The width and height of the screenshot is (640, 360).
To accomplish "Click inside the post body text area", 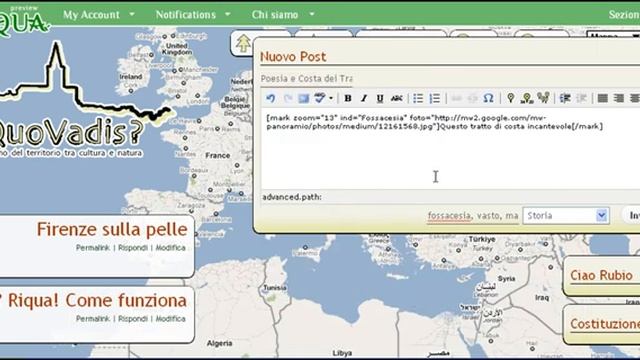I will coord(450,149).
